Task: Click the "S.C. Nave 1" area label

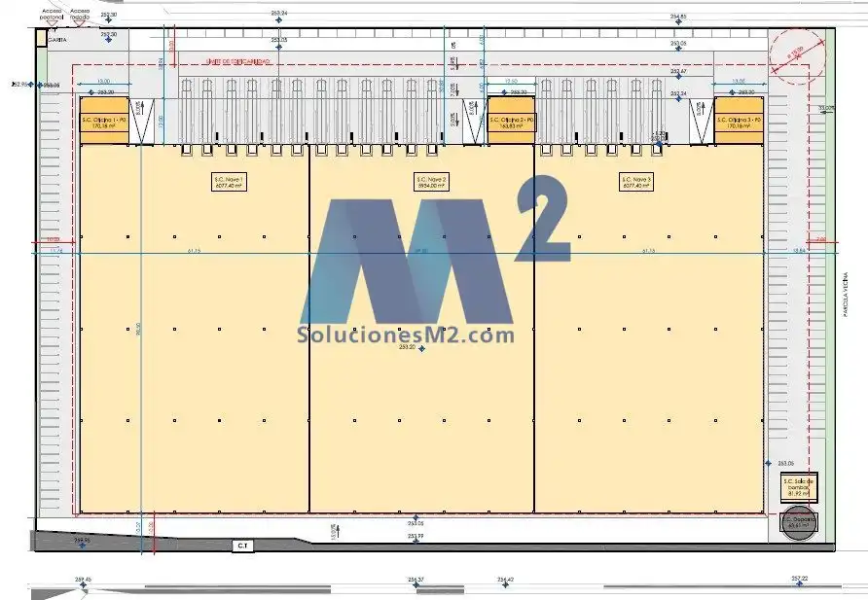Action: [229, 182]
